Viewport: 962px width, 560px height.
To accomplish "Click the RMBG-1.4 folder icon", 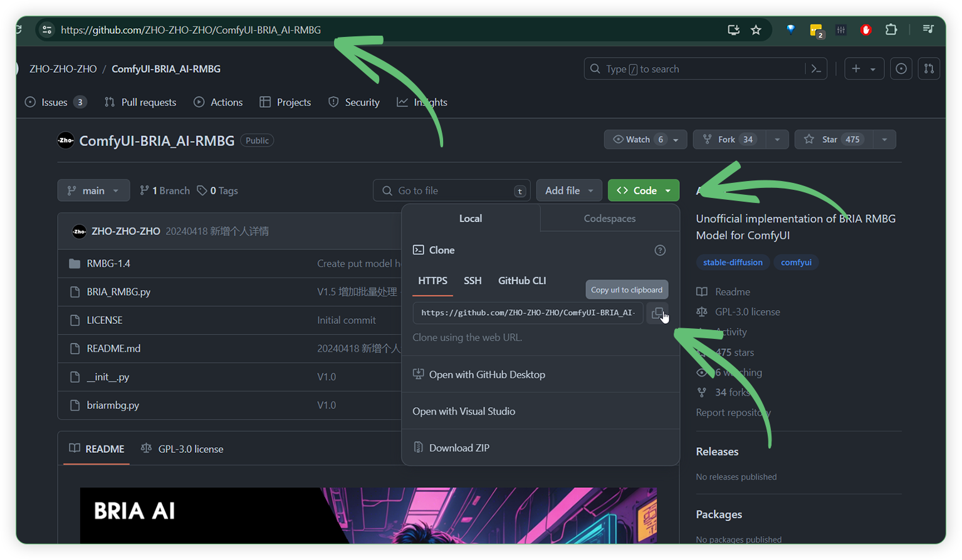I will [75, 264].
